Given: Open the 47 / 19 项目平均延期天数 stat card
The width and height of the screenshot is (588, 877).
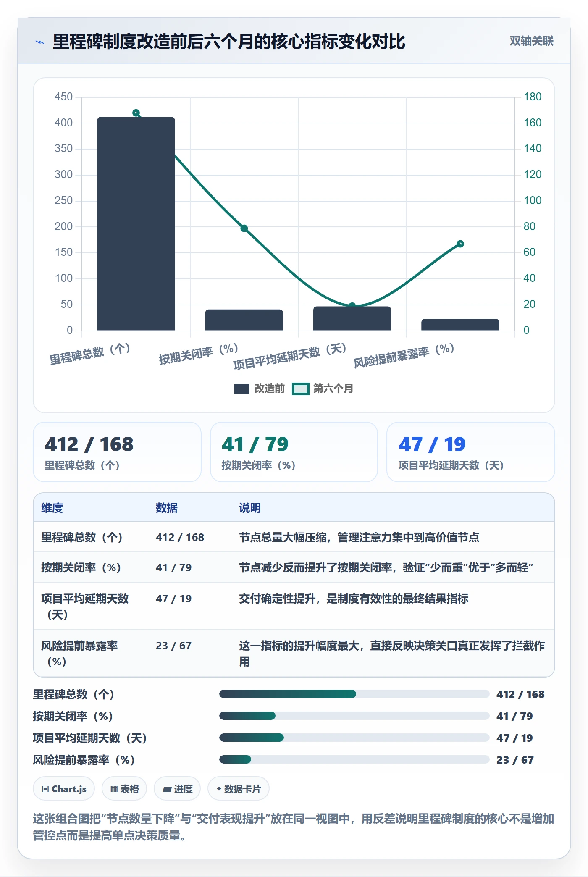Looking at the screenshot, I should tap(471, 452).
